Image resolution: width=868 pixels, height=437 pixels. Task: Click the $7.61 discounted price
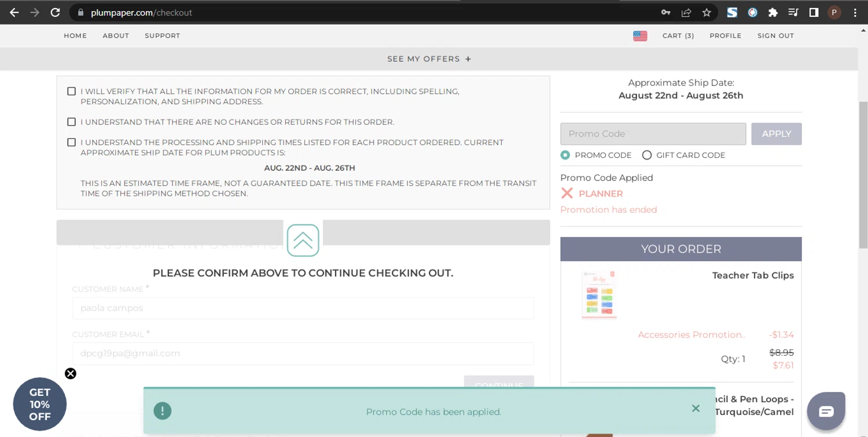(x=783, y=365)
